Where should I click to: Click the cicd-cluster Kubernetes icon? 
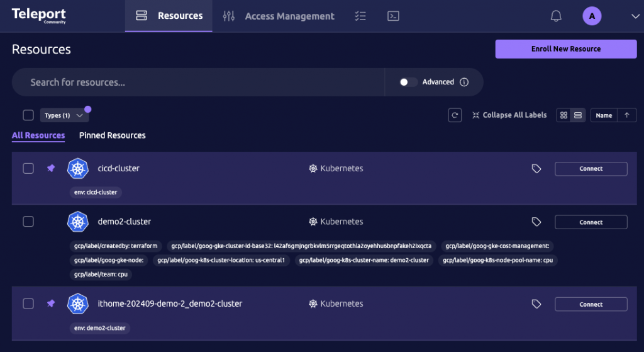click(x=77, y=168)
